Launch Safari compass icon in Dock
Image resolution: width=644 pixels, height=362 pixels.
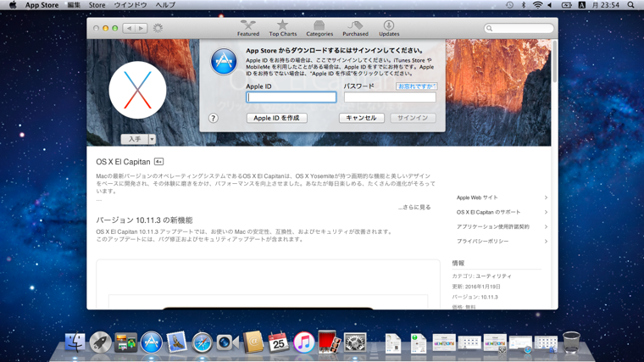click(x=202, y=343)
